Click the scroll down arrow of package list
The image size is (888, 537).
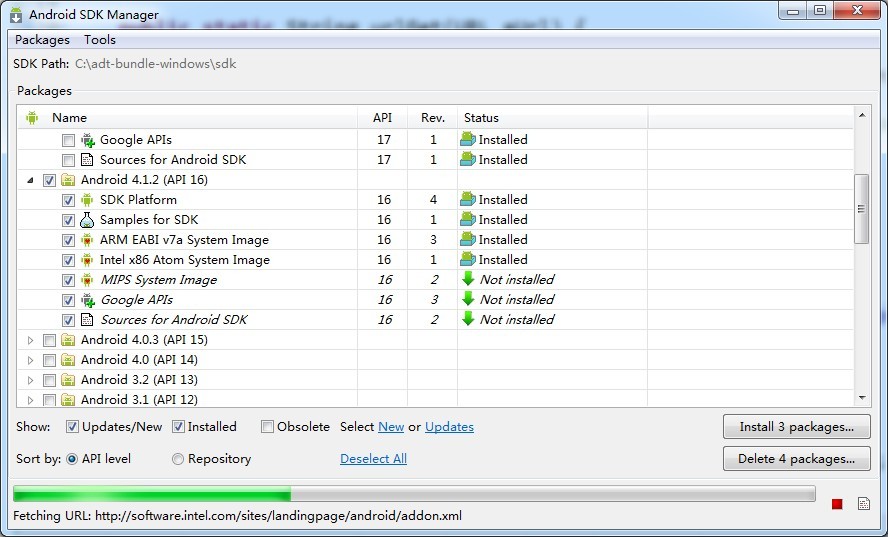(x=862, y=398)
